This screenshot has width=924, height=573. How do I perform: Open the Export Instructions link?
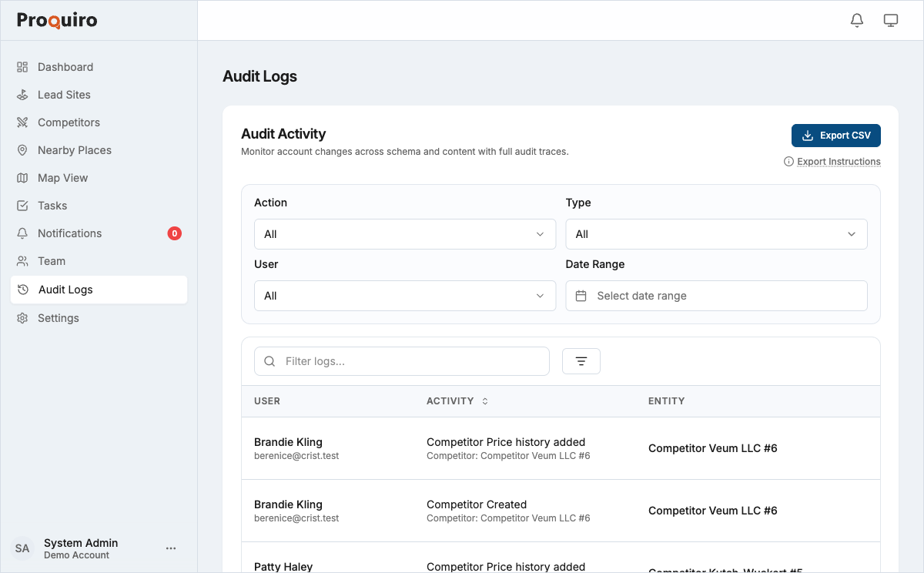[839, 162]
